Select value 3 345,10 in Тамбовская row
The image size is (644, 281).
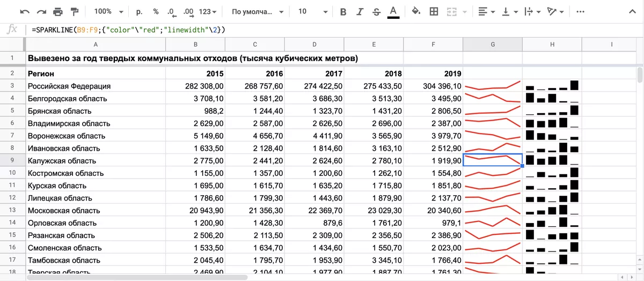point(374,260)
